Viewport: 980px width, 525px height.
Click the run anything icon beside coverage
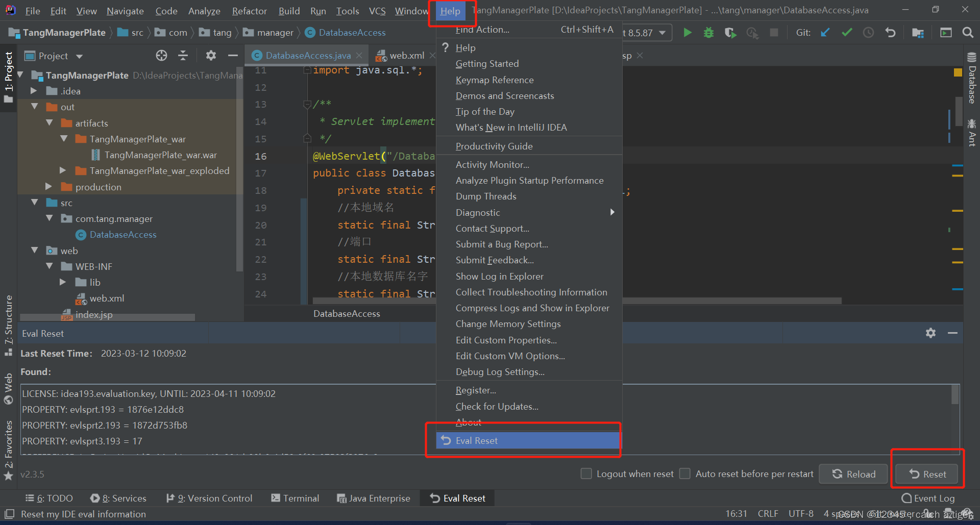[752, 33]
